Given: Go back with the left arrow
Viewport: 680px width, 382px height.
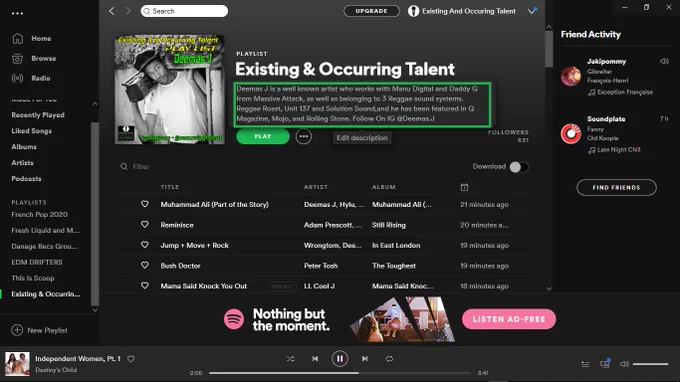Looking at the screenshot, I should point(111,11).
